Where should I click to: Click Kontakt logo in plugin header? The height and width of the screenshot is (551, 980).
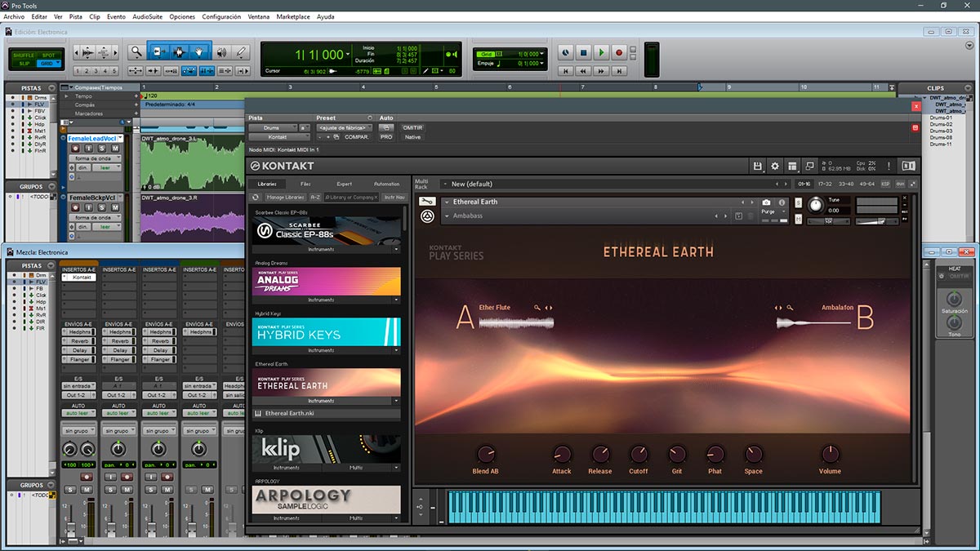pyautogui.click(x=281, y=166)
